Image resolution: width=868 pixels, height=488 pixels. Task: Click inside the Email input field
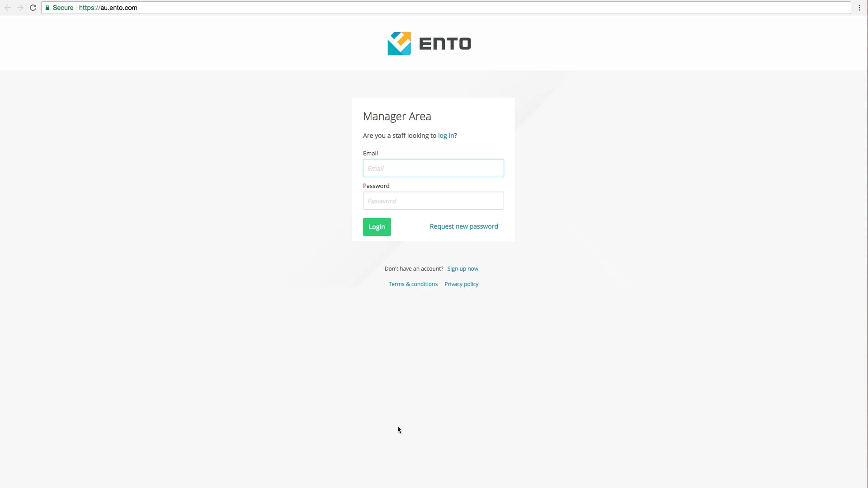coord(433,168)
